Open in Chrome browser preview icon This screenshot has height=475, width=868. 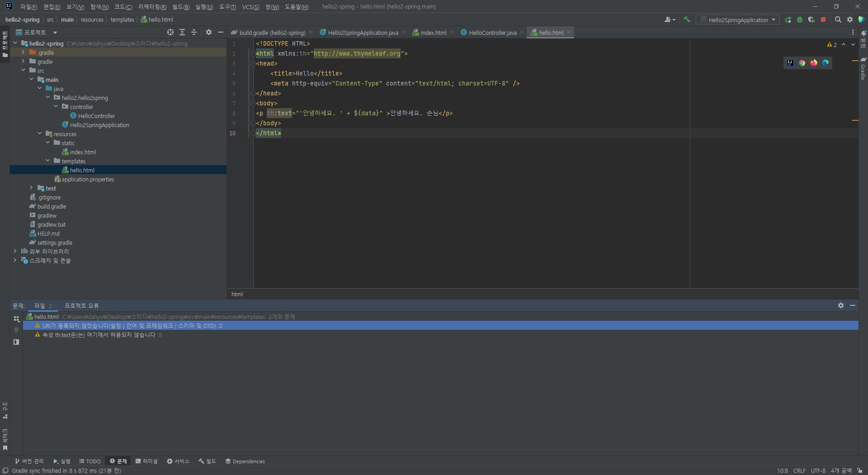(802, 63)
